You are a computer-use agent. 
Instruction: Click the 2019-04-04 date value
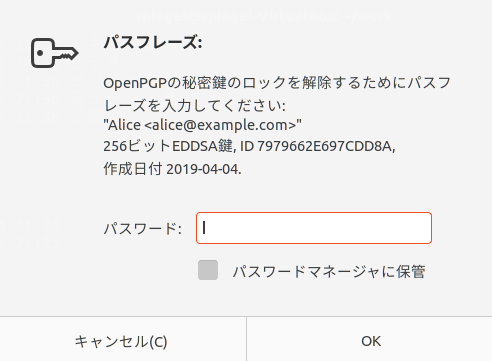(202, 169)
